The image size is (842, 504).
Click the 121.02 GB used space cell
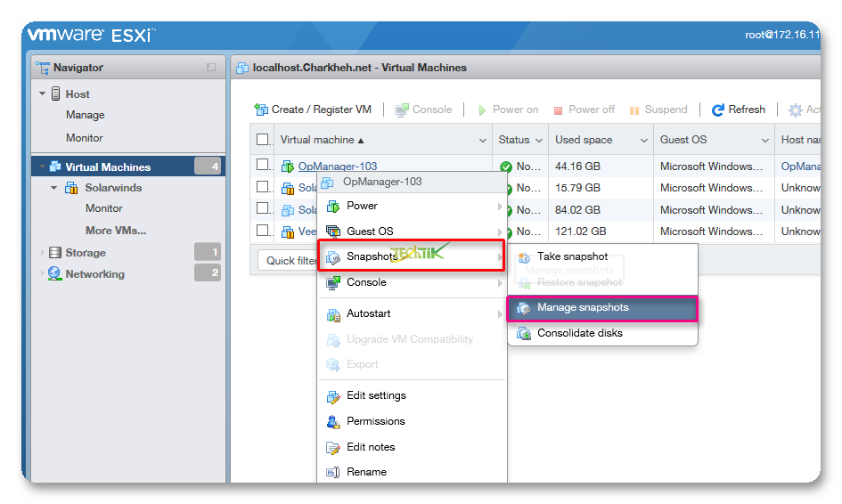click(580, 232)
